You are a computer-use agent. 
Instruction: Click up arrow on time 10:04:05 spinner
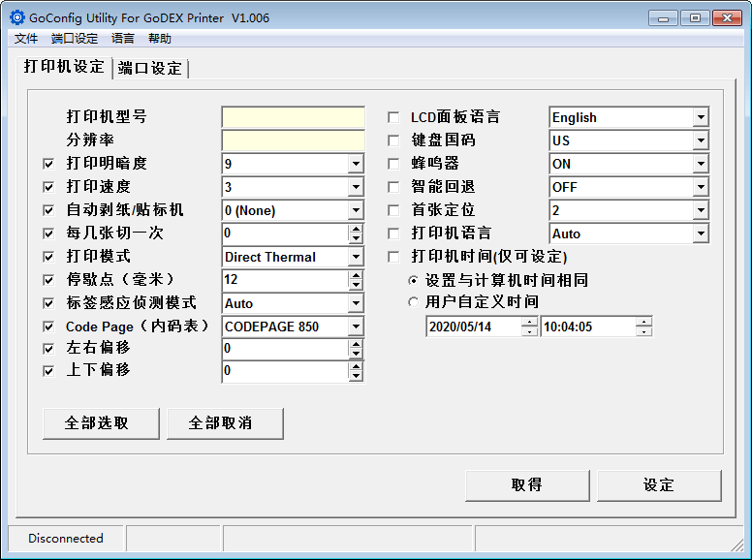644,322
